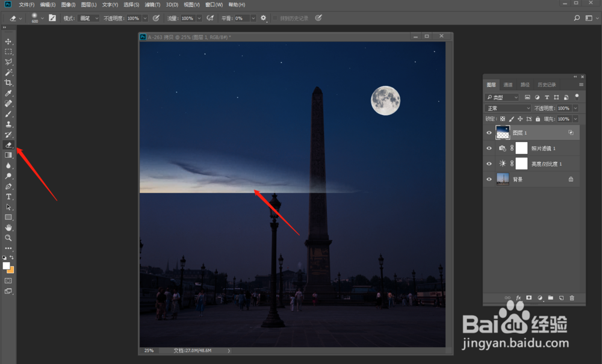Select the Gradient tool
This screenshot has height=364, width=602.
[8, 155]
